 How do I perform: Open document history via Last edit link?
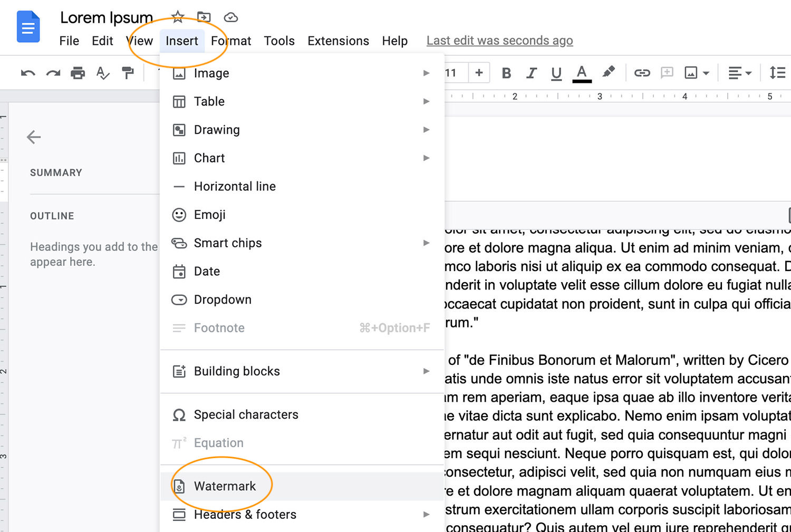pyautogui.click(x=499, y=40)
